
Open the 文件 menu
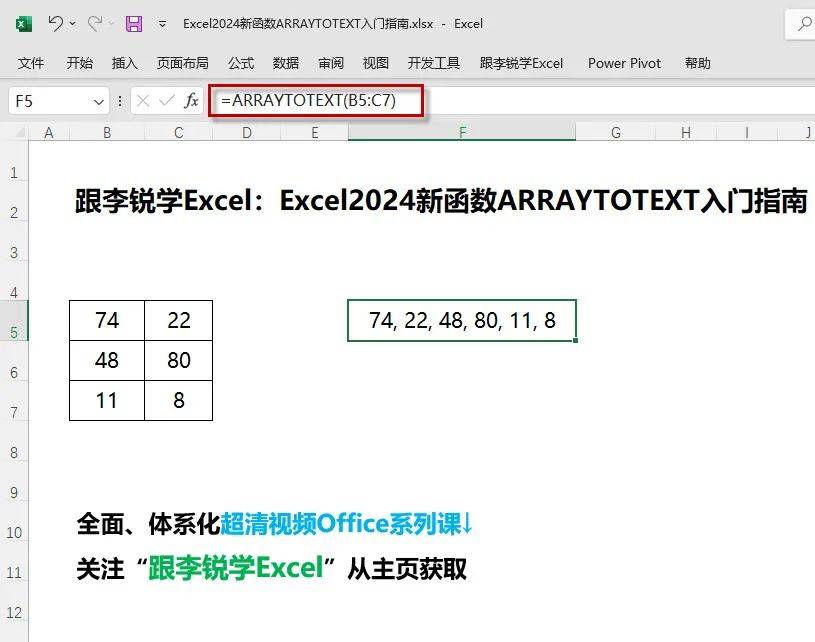coord(31,63)
